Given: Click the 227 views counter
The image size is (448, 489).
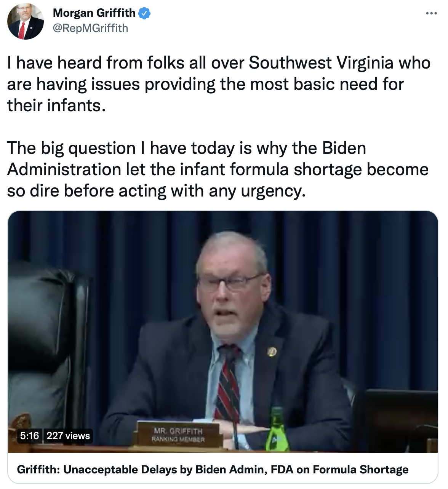Looking at the screenshot, I should (x=68, y=436).
